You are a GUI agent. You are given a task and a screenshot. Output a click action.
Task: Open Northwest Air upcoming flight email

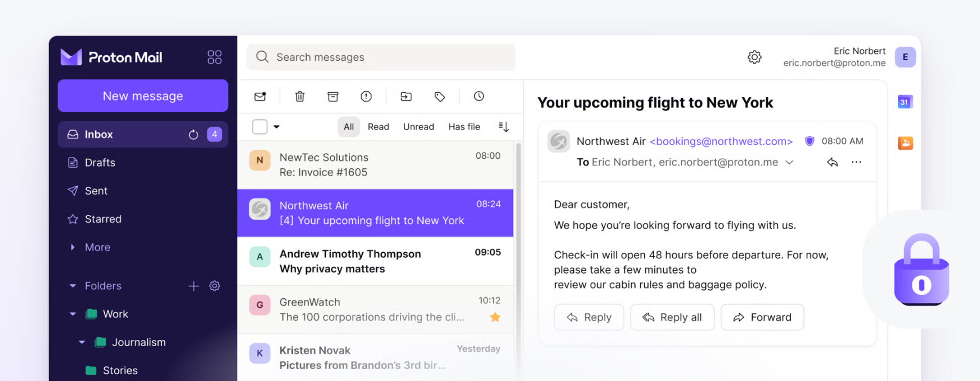pos(375,213)
